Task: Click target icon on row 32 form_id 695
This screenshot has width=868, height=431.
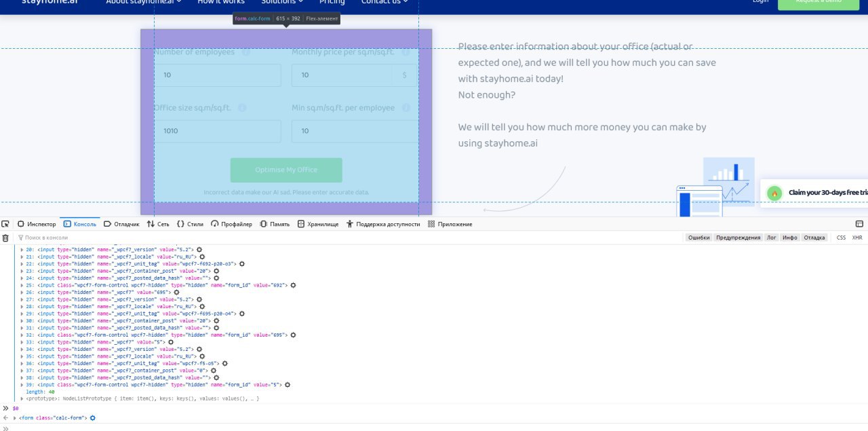Action: click(x=294, y=335)
